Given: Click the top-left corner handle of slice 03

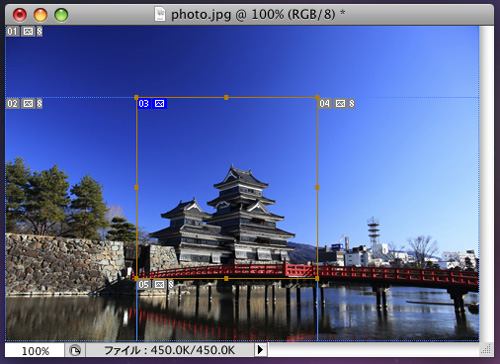Looking at the screenshot, I should (136, 97).
